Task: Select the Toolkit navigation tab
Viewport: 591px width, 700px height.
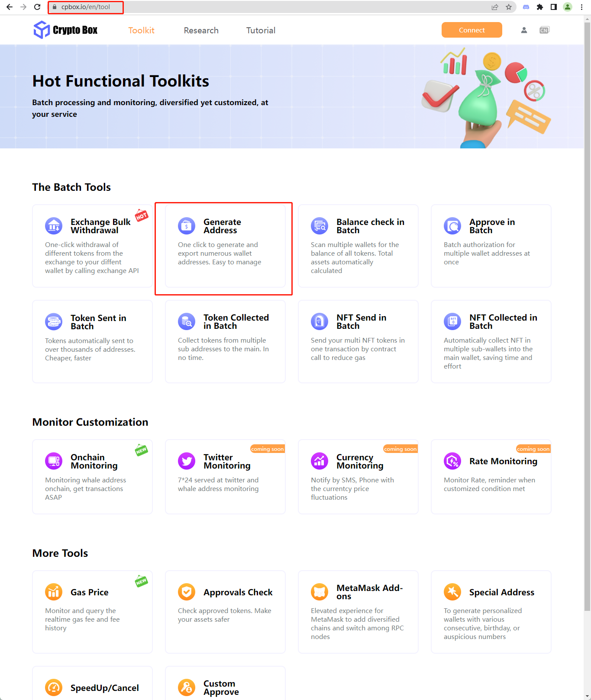Action: click(141, 30)
